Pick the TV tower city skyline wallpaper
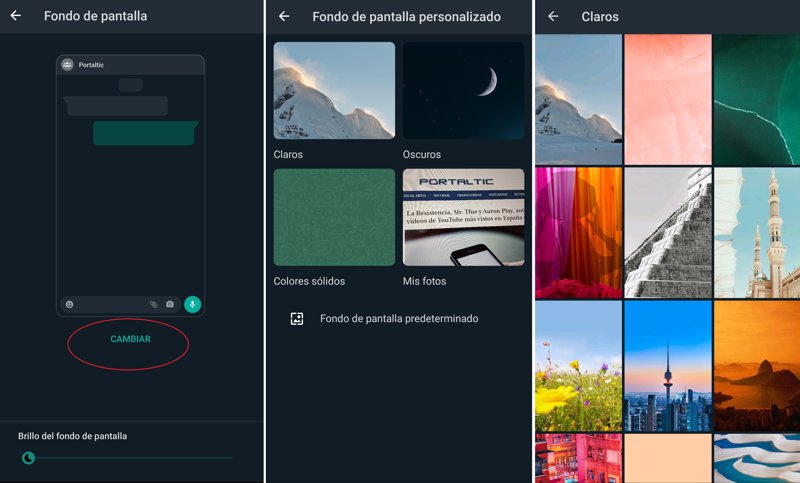 point(668,365)
